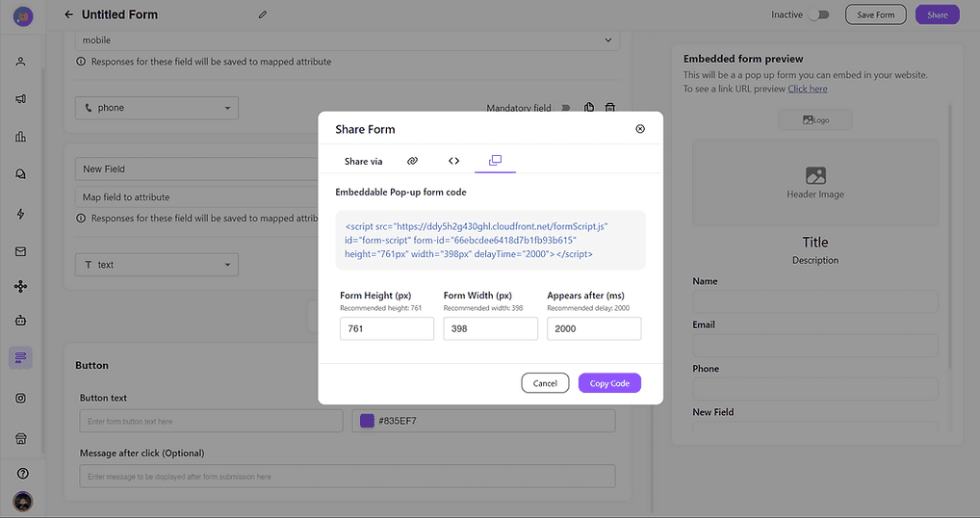Select the share link tab icon
This screenshot has width=980, height=518.
[x=412, y=161]
